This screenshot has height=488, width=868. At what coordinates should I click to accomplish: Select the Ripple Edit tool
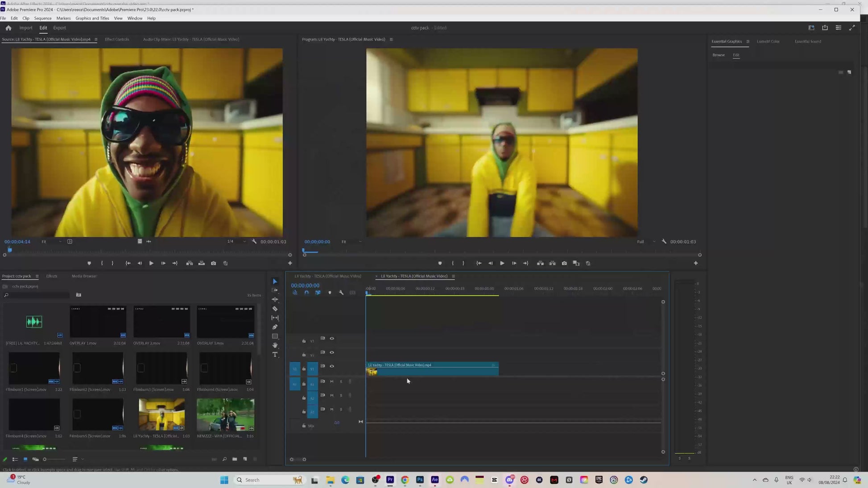[x=275, y=299]
